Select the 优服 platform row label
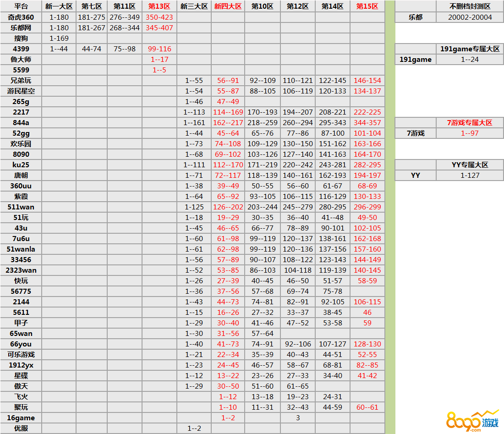The height and width of the screenshot is (434, 504). point(21,429)
